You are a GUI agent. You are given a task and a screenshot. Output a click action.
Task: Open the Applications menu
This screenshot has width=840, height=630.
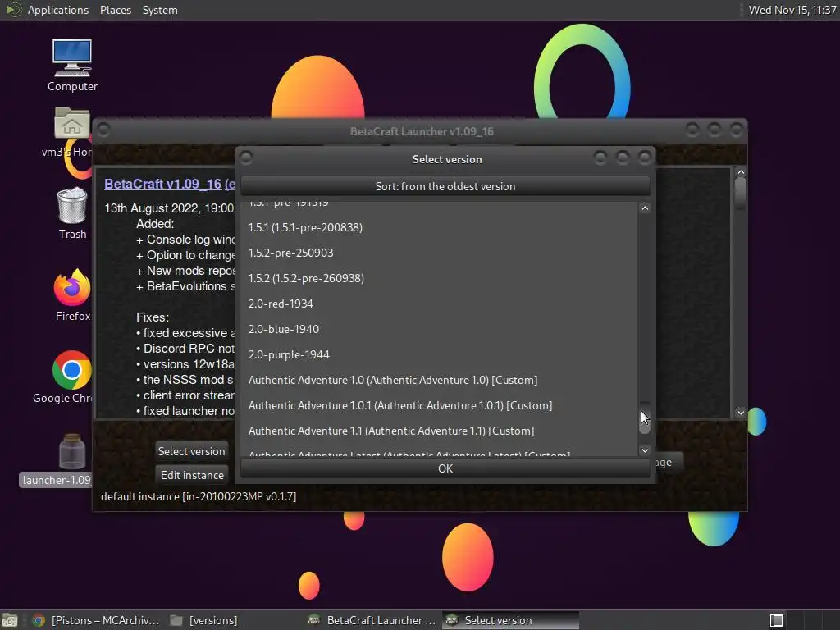(58, 10)
